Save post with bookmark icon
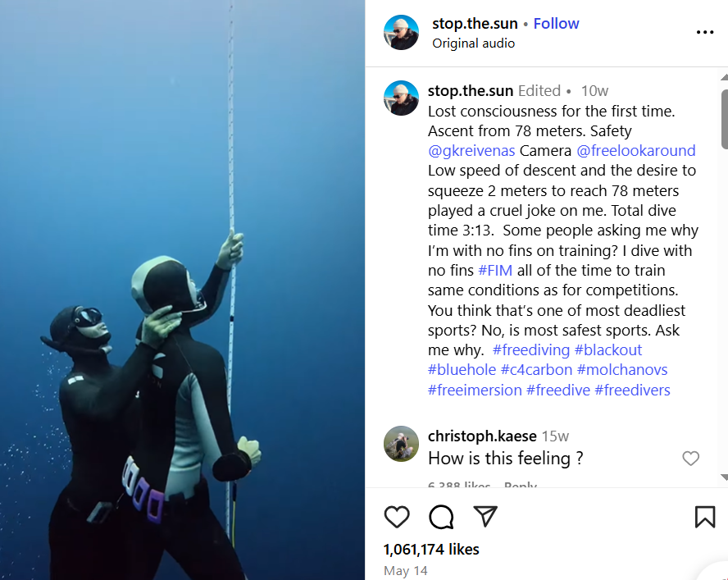Screen dimensions: 728x580 click(x=704, y=516)
